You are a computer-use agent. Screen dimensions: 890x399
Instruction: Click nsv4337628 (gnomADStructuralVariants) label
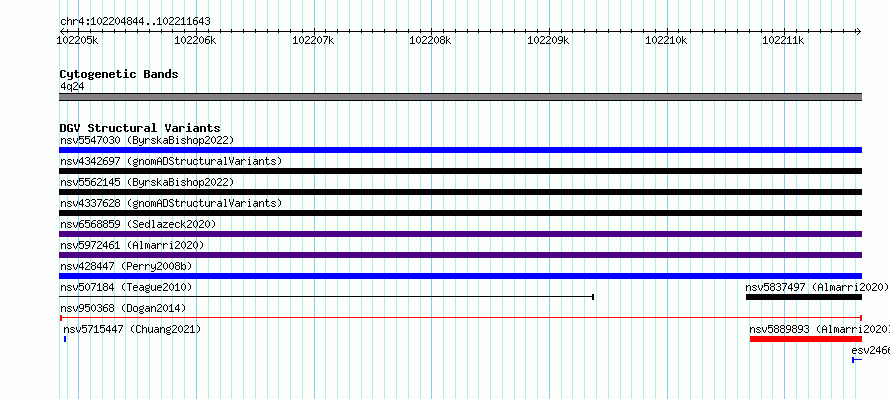tap(171, 203)
